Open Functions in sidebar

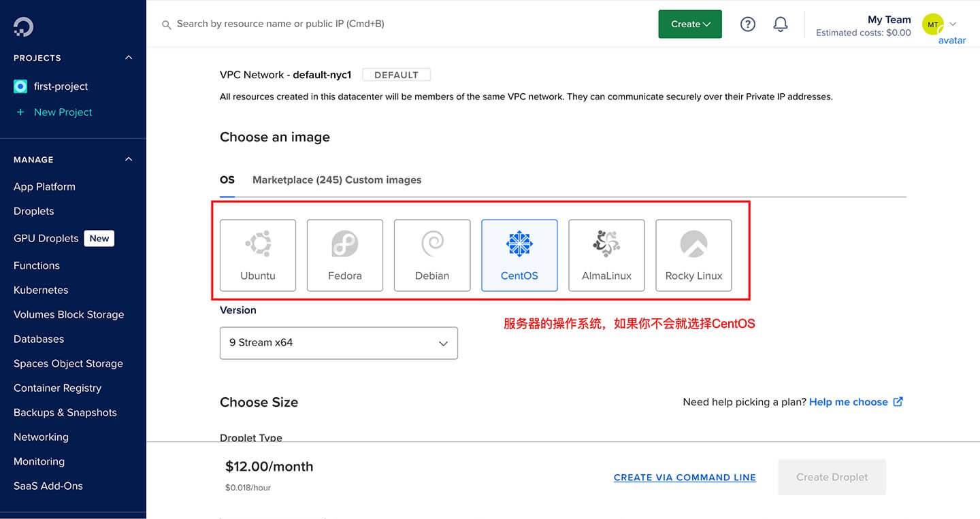point(37,265)
